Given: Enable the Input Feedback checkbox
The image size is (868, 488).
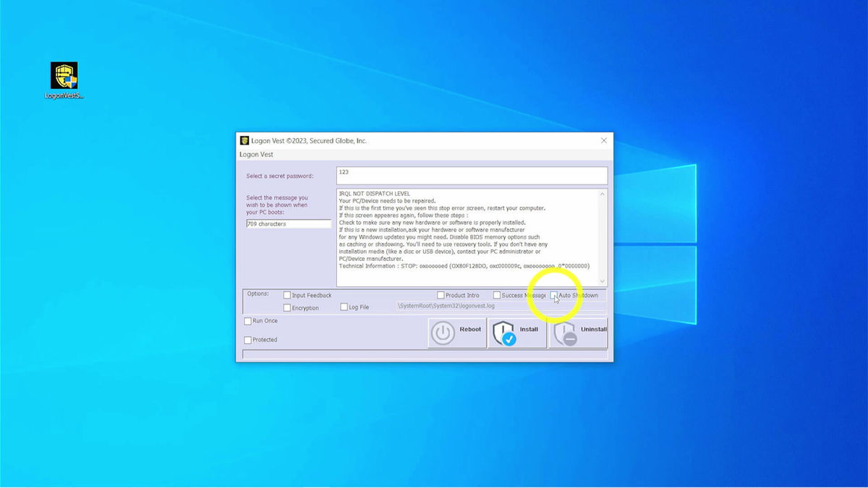Looking at the screenshot, I should click(x=287, y=295).
